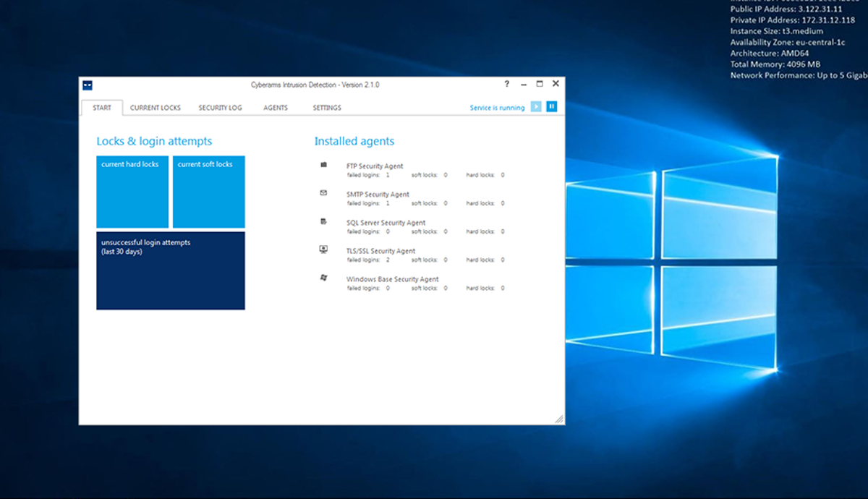
Task: Select the Start tab
Action: (102, 108)
